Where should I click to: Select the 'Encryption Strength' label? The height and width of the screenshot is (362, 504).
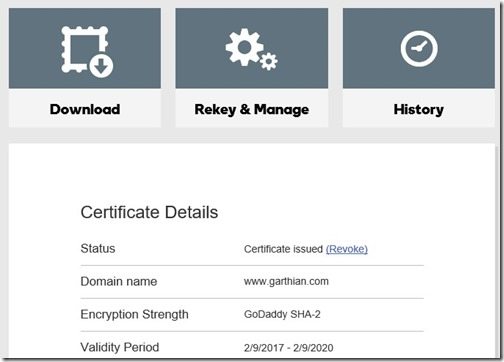tap(134, 314)
